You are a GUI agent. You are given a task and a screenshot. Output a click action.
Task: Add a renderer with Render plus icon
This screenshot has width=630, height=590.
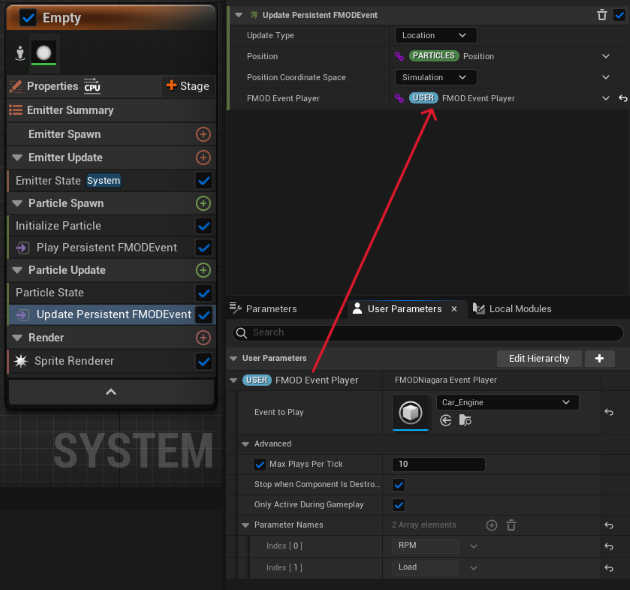(203, 338)
